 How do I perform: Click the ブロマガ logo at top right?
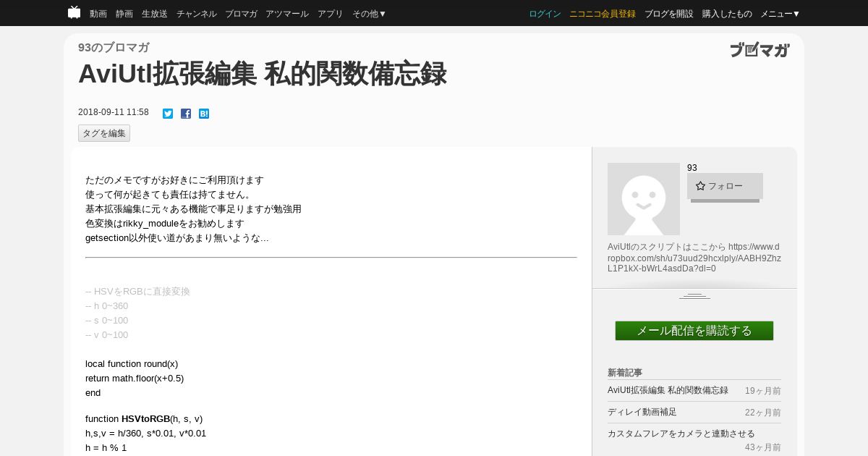pos(759,50)
